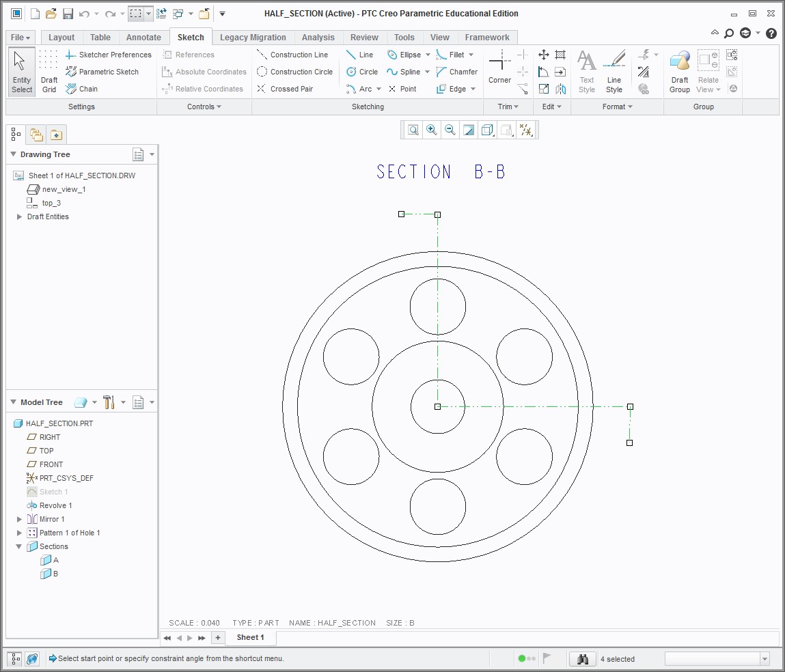Switch to the Annotate tab
This screenshot has width=785, height=672.
(x=143, y=37)
